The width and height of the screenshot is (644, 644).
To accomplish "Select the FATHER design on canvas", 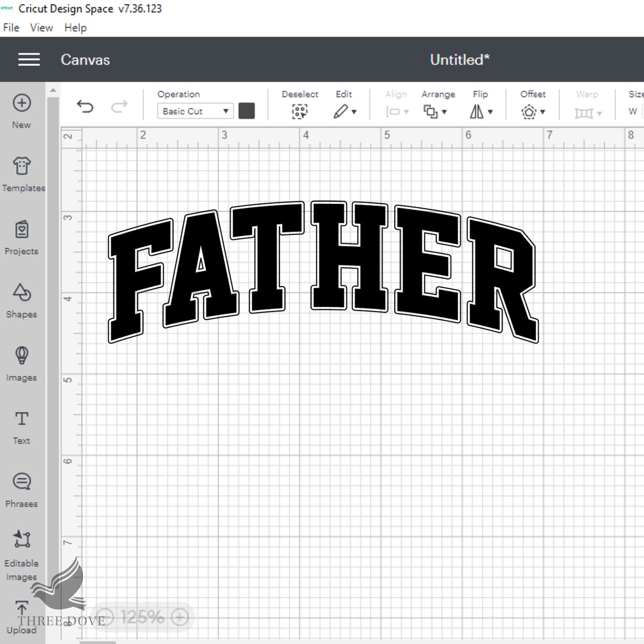I will [323, 272].
